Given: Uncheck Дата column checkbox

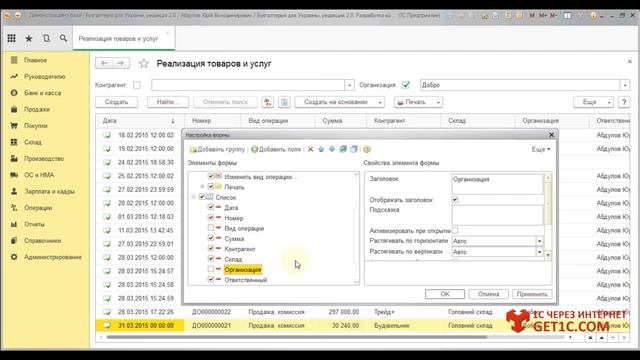Looking at the screenshot, I should (211, 207).
